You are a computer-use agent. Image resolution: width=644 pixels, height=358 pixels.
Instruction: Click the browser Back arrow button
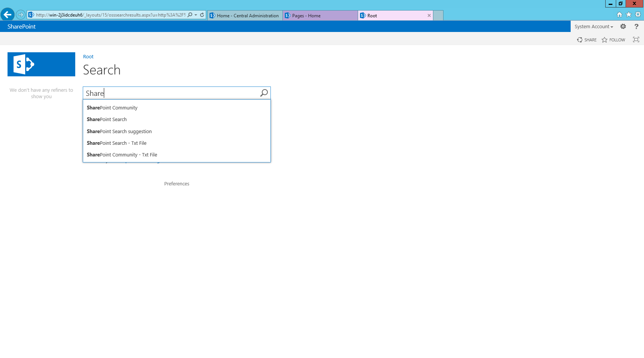coord(8,15)
